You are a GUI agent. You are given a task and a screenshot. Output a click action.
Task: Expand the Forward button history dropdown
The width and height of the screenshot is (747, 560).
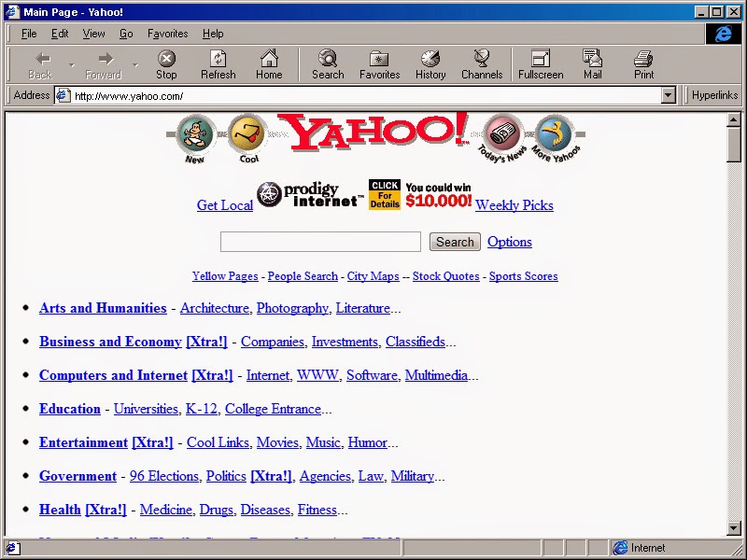point(135,65)
